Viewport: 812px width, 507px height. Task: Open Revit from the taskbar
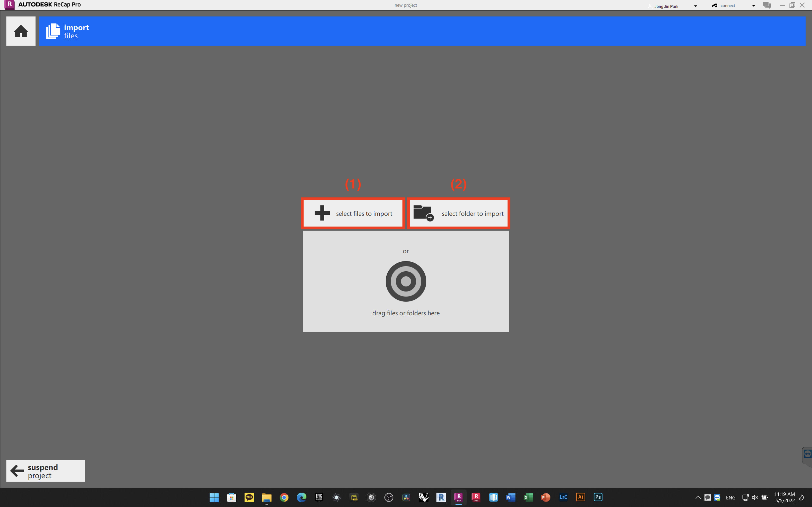(441, 497)
